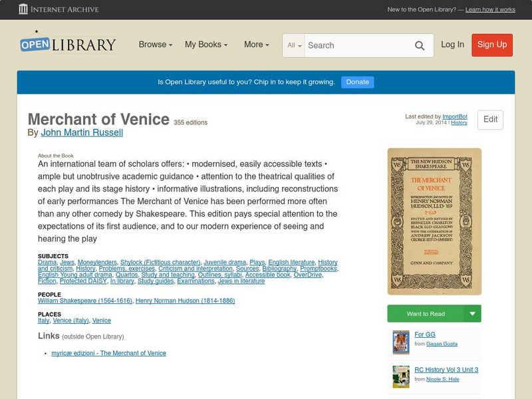Click the Sign Up button

[x=492, y=45]
